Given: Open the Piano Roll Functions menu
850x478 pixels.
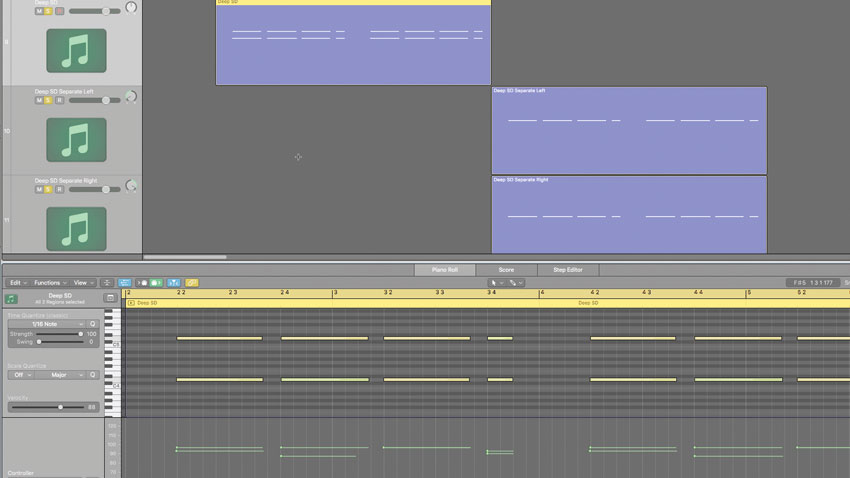Looking at the screenshot, I should 50,282.
